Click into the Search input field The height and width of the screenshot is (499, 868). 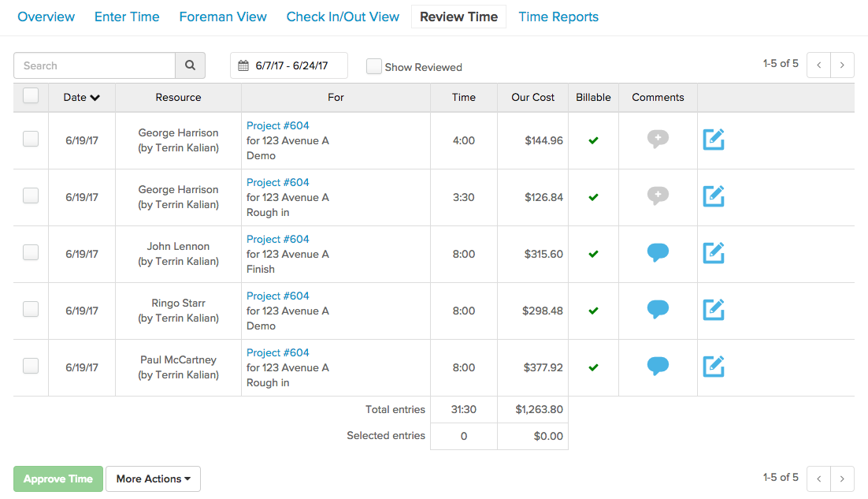95,65
